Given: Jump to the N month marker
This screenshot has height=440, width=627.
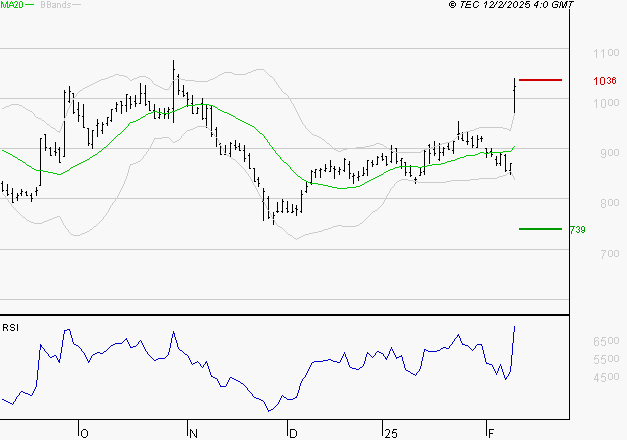Looking at the screenshot, I should pyautogui.click(x=194, y=433).
